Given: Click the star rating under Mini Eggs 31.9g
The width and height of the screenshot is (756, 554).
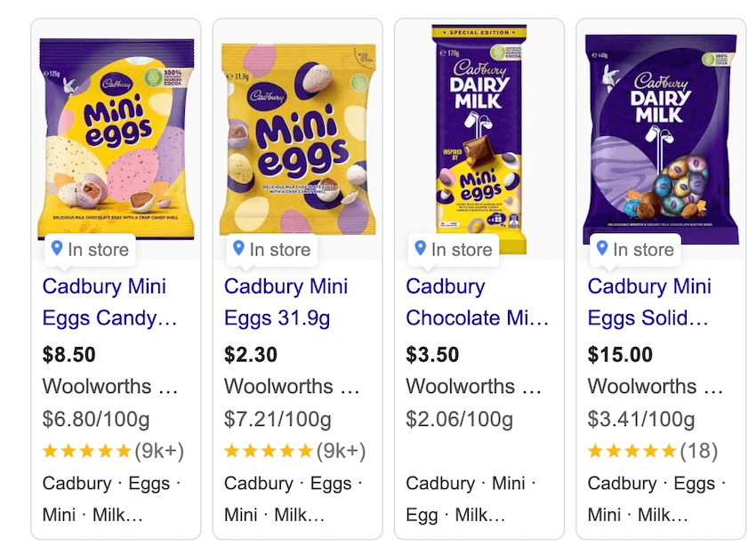Looking at the screenshot, I should [x=268, y=451].
